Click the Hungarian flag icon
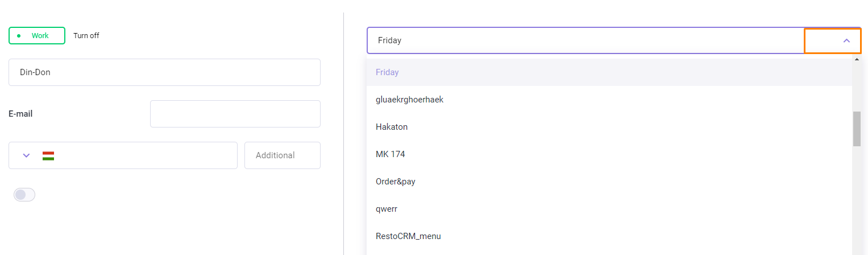 click(48, 155)
